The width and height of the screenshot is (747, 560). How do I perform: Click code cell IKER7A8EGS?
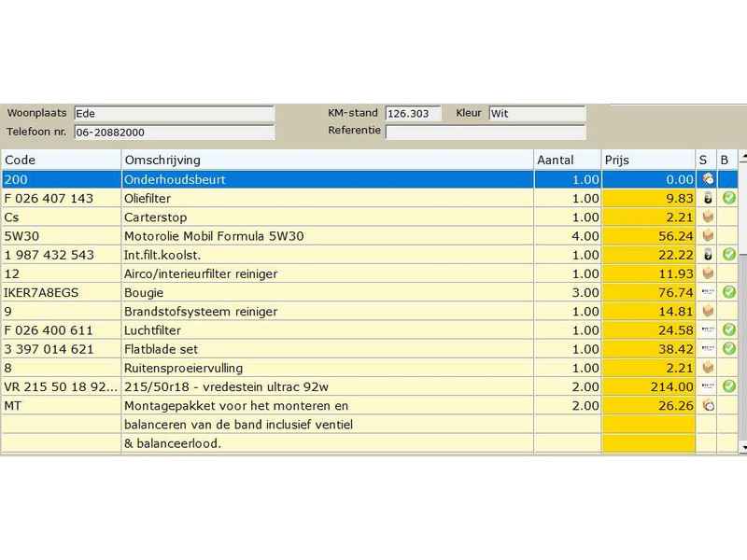tap(61, 292)
